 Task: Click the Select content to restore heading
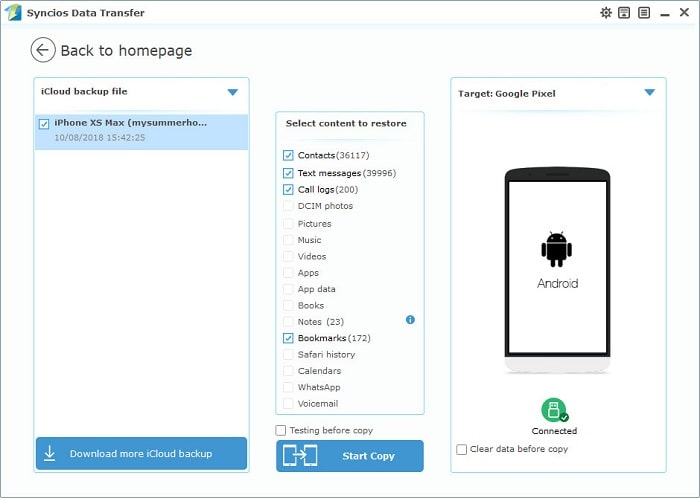pos(346,124)
